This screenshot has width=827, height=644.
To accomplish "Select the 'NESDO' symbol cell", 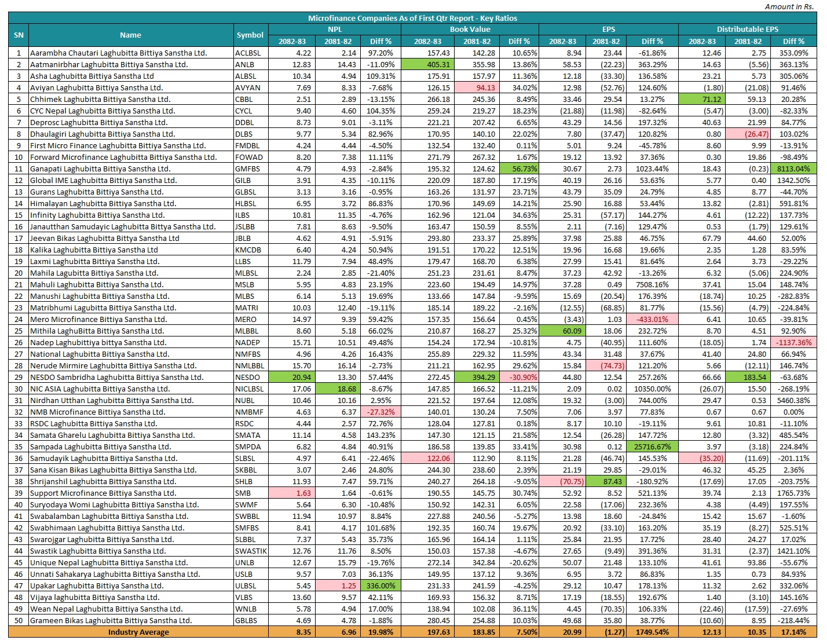I will point(250,377).
